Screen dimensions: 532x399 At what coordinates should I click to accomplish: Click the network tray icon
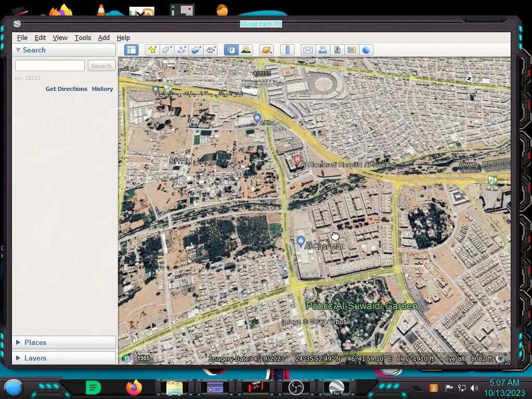pyautogui.click(x=461, y=388)
